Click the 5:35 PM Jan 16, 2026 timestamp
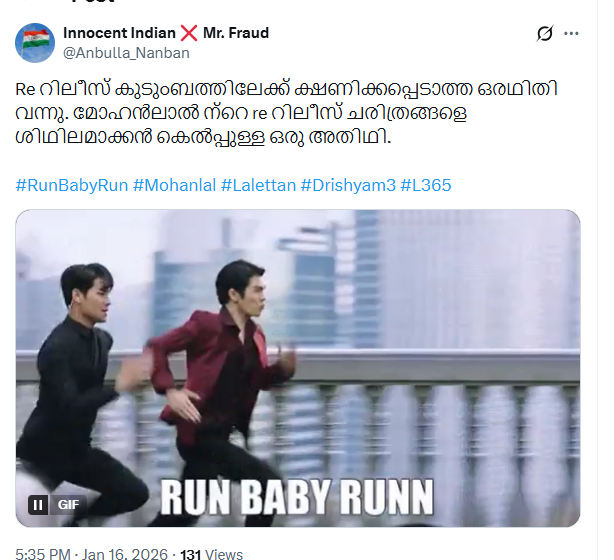 point(92,554)
